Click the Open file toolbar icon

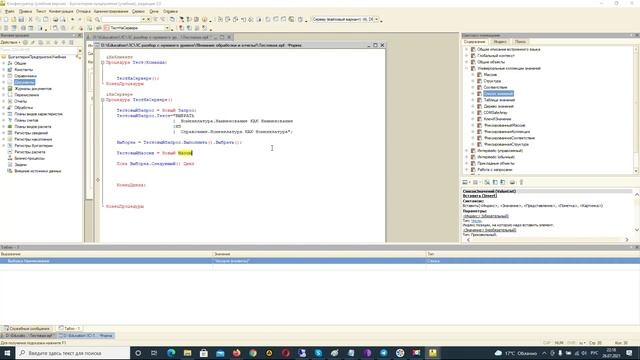pos(13,19)
